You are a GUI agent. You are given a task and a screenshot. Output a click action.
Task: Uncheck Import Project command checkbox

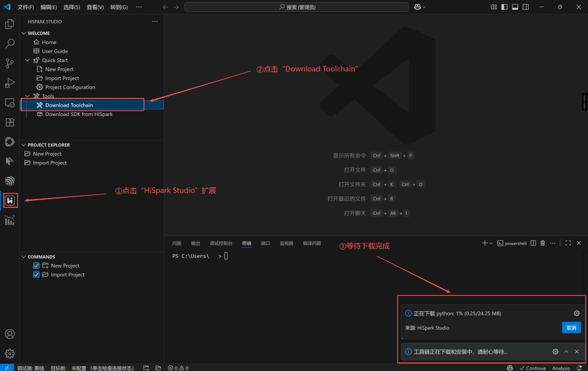pos(36,274)
